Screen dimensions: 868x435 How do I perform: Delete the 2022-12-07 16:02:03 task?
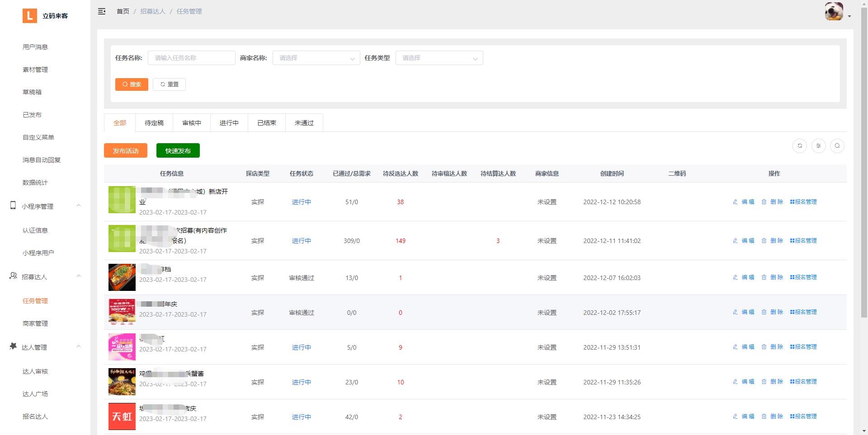pyautogui.click(x=772, y=277)
